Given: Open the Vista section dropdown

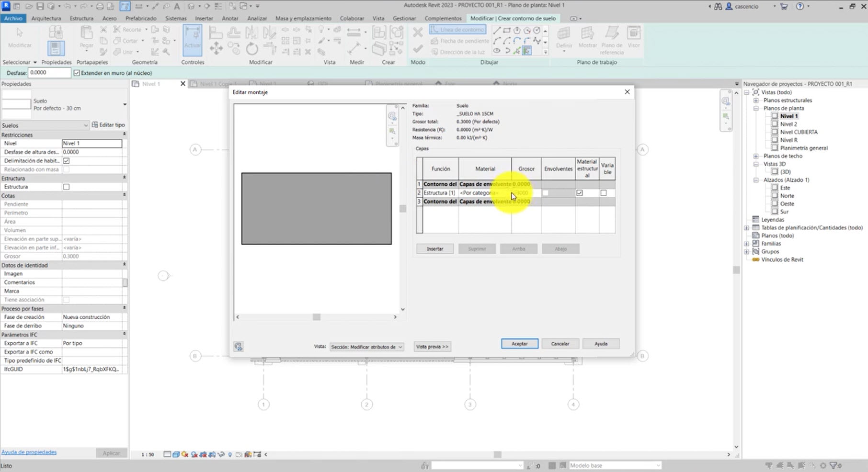Looking at the screenshot, I should [366, 347].
